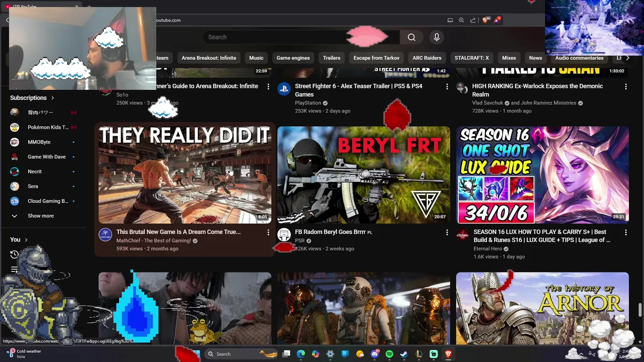
Task: Select the News chip
Action: [x=535, y=58]
